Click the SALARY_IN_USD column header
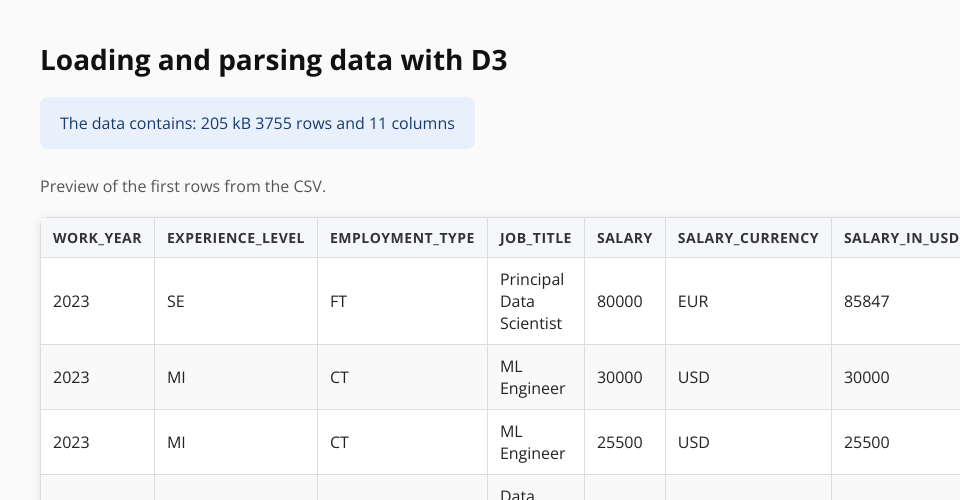The width and height of the screenshot is (960, 500). 900,238
